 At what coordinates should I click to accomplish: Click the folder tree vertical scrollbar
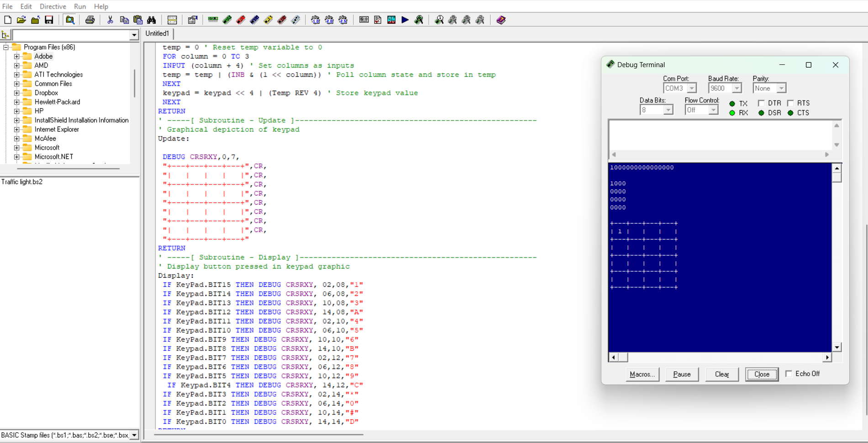click(134, 83)
